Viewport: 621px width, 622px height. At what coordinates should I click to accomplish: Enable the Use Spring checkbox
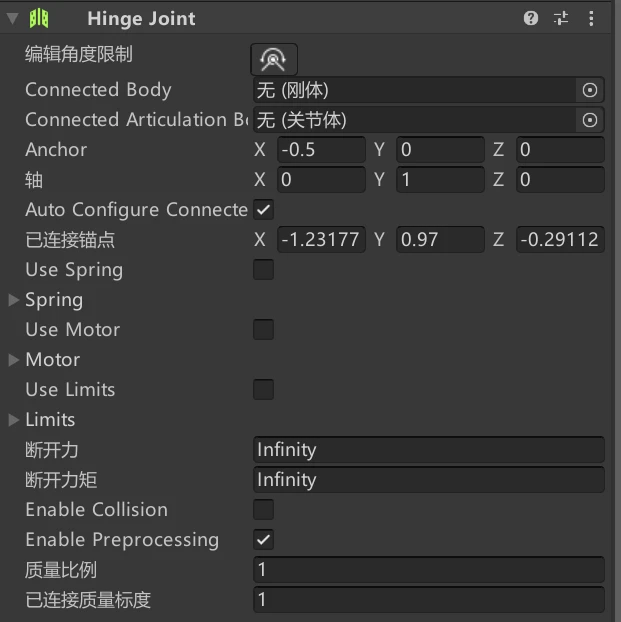[x=263, y=270]
